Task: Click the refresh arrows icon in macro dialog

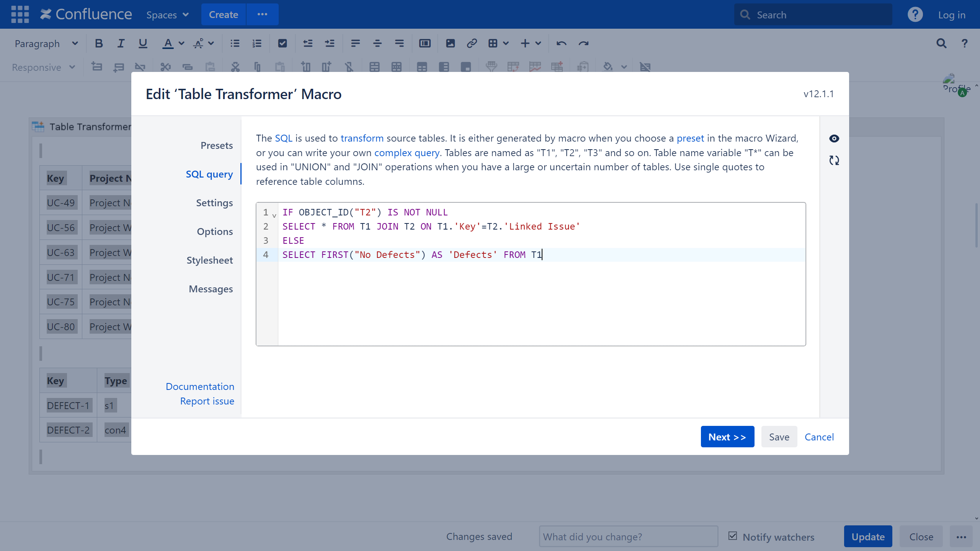Action: click(834, 160)
